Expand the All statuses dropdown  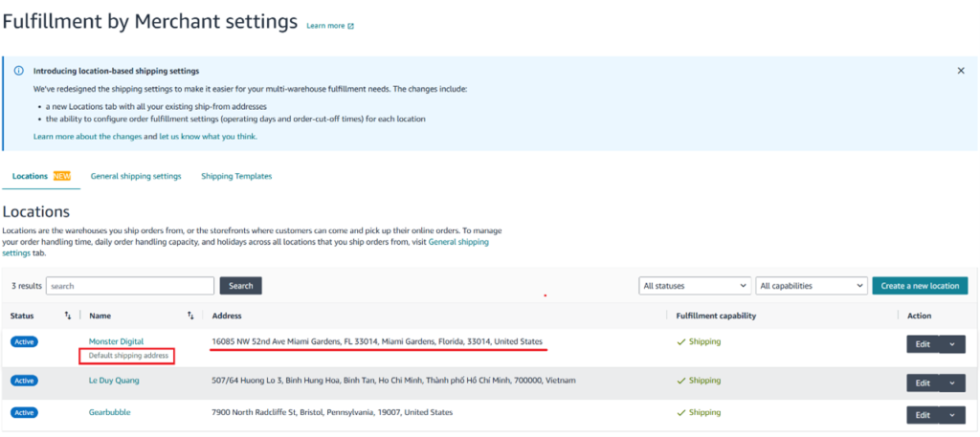click(x=694, y=285)
